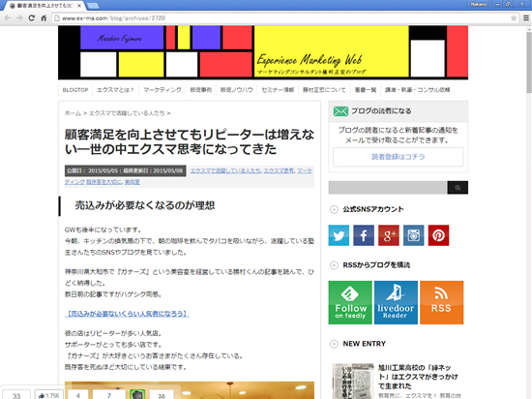
Task: Click the search magnifier button
Action: tap(458, 188)
